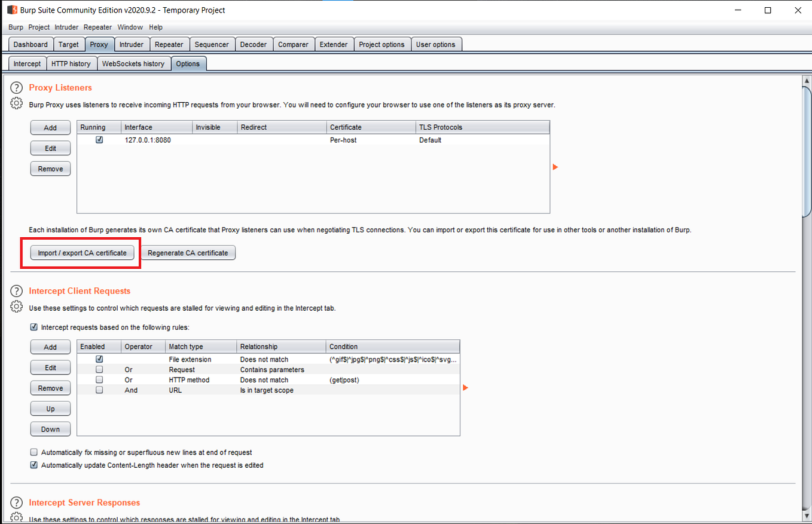Switch to the Dashboard tab
This screenshot has height=524, width=812.
(30, 45)
